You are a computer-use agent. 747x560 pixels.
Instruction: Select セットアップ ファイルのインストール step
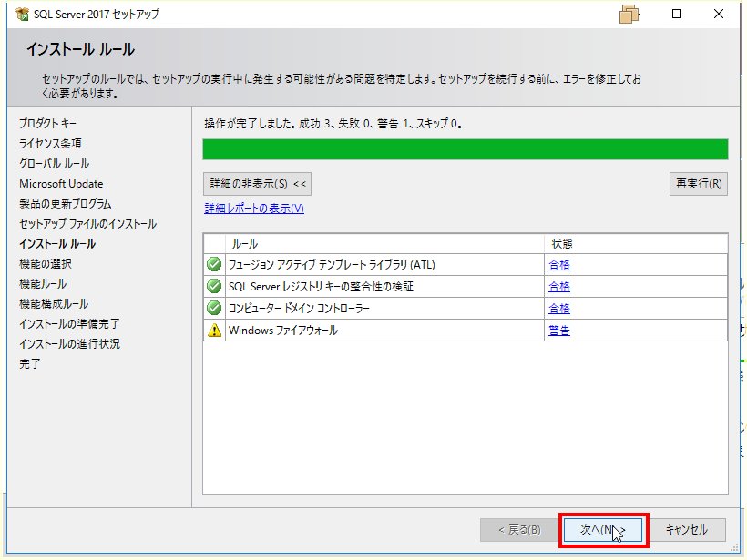coord(88,223)
